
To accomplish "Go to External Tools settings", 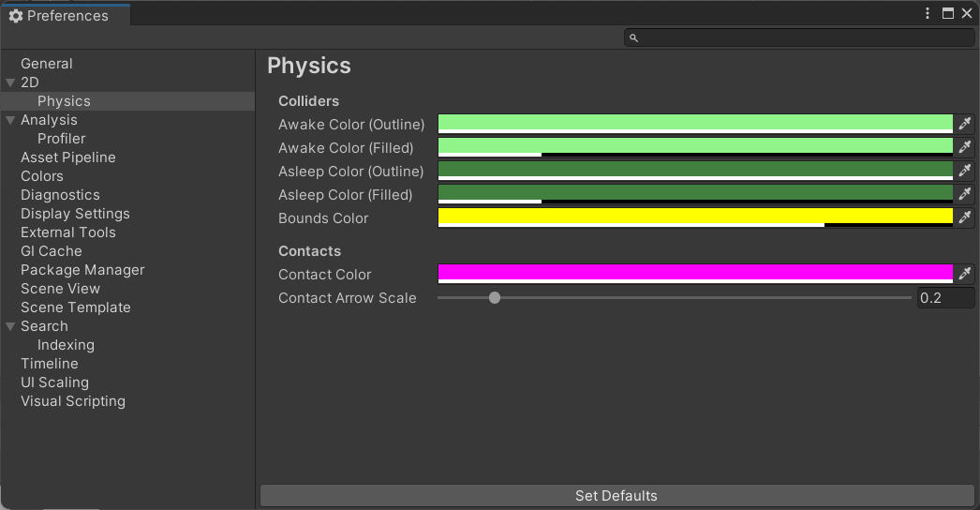I will point(68,232).
